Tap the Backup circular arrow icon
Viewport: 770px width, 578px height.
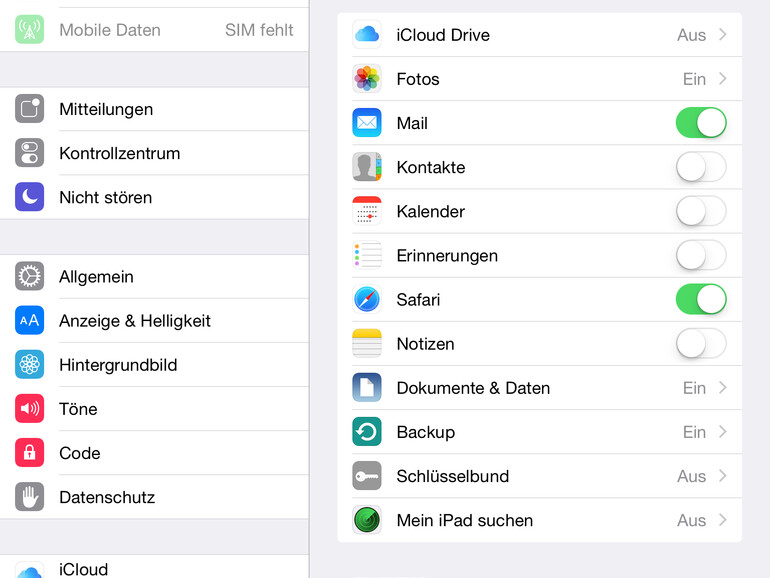[x=367, y=432]
